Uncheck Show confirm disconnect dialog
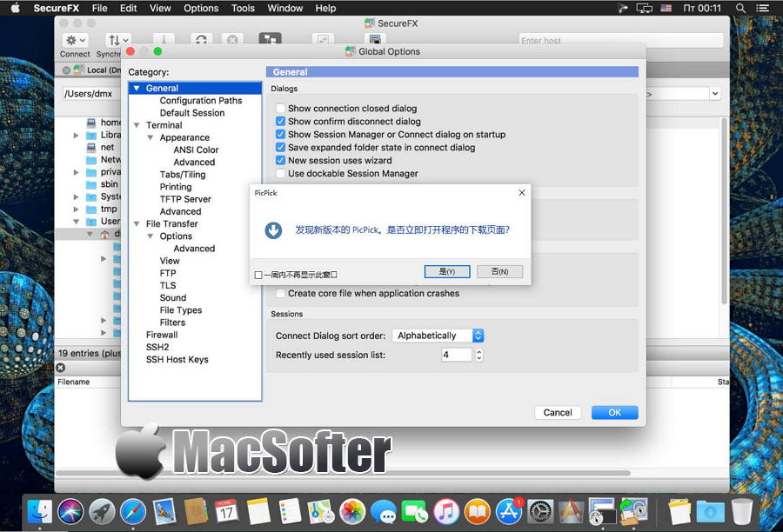The image size is (783, 532). (281, 122)
